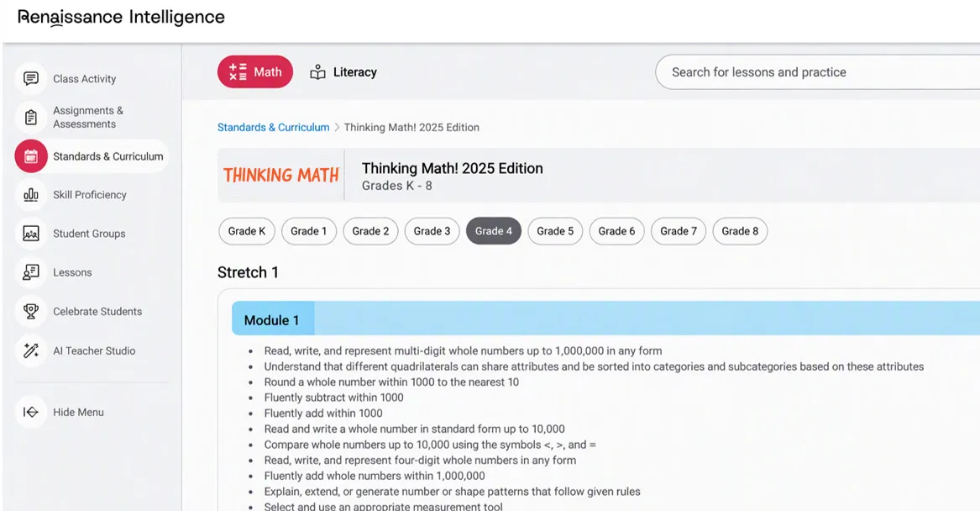The width and height of the screenshot is (980, 511).
Task: Select the Grade 1 pill
Action: pyautogui.click(x=309, y=231)
